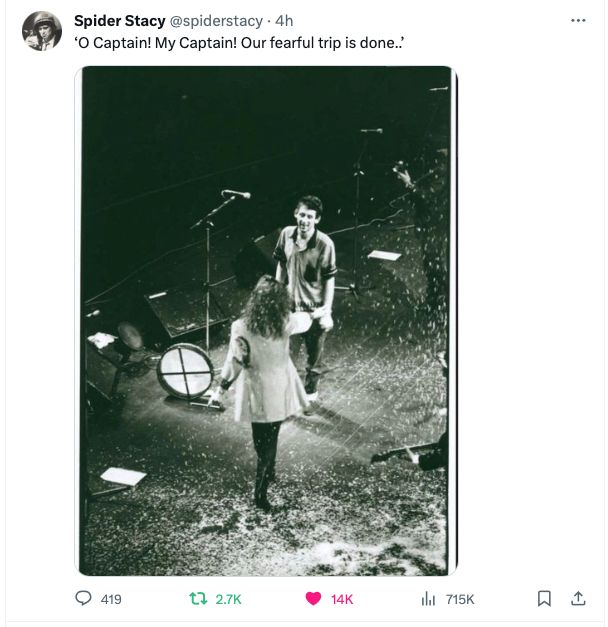The height and width of the screenshot is (627, 608).
Task: Click the man's face in the photo
Action: click(308, 215)
